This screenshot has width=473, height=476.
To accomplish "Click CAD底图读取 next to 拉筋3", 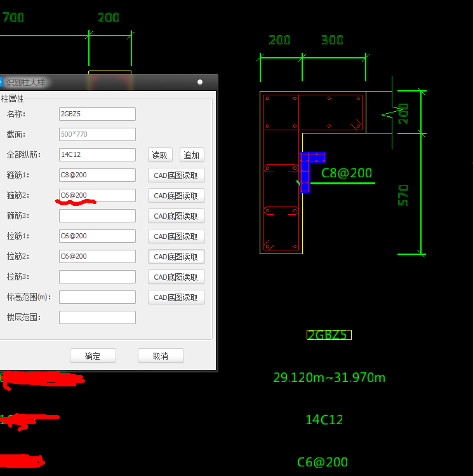I will pyautogui.click(x=176, y=277).
